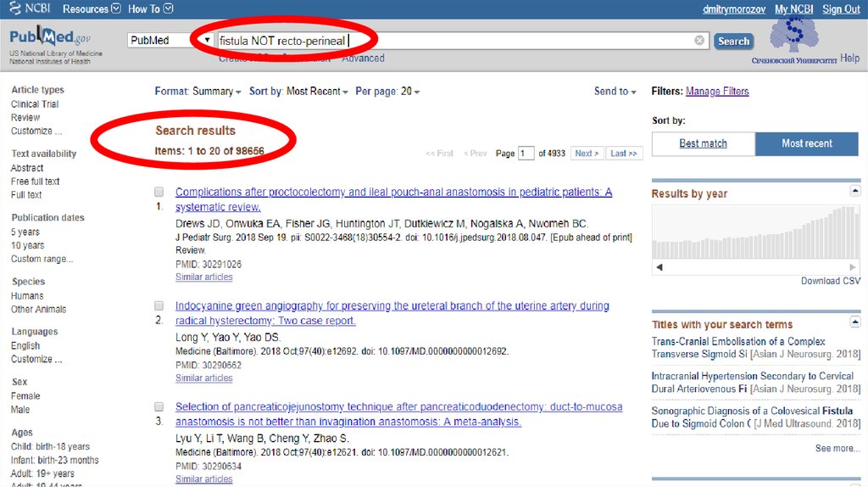
Task: Tick the checkbox for result 3 on pancreaticojejunostomy
Action: point(159,407)
